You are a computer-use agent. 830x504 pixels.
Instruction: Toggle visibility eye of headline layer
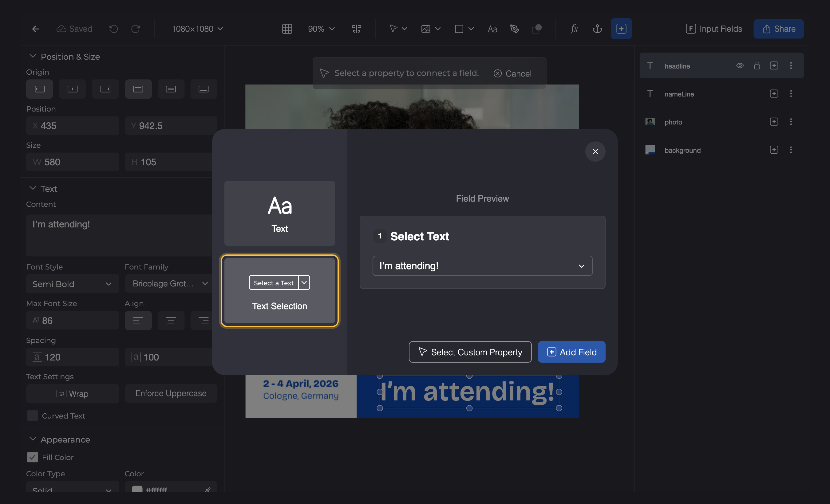pyautogui.click(x=740, y=66)
